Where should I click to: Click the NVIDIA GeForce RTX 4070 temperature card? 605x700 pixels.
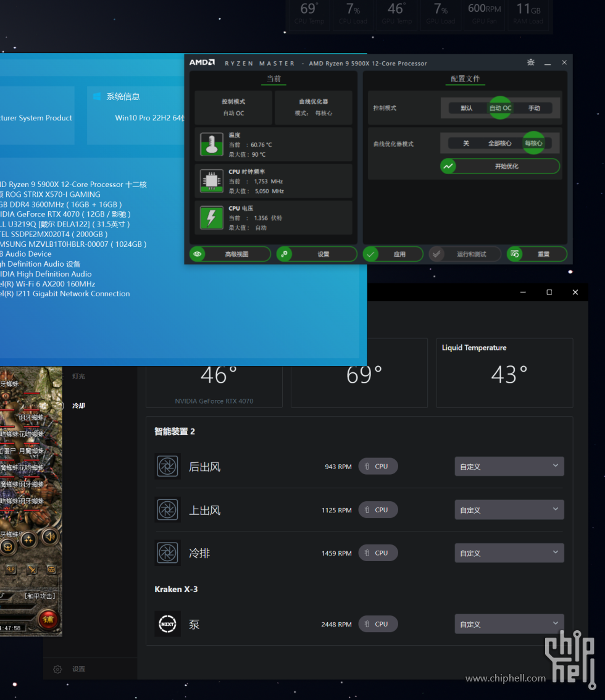click(214, 386)
